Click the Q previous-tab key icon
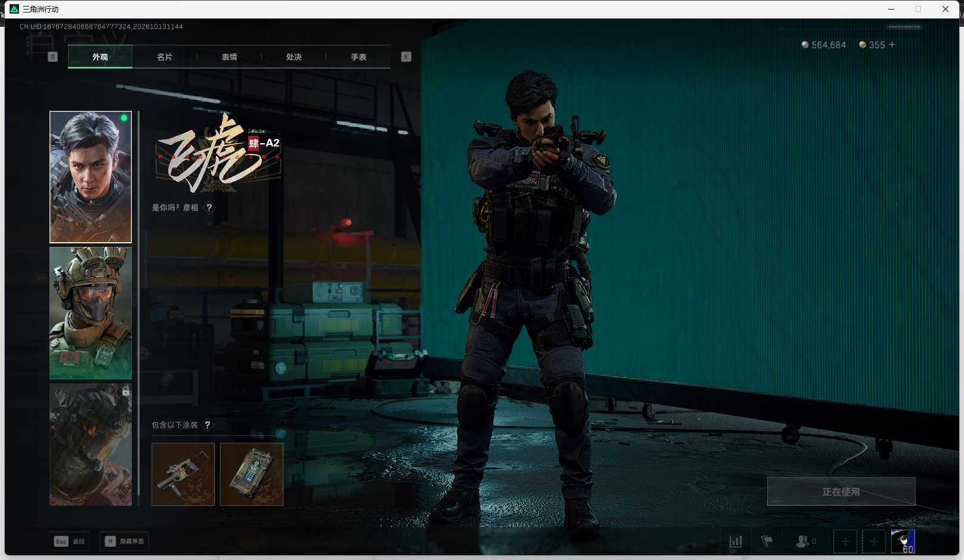Image resolution: width=964 pixels, height=560 pixels. coord(52,57)
